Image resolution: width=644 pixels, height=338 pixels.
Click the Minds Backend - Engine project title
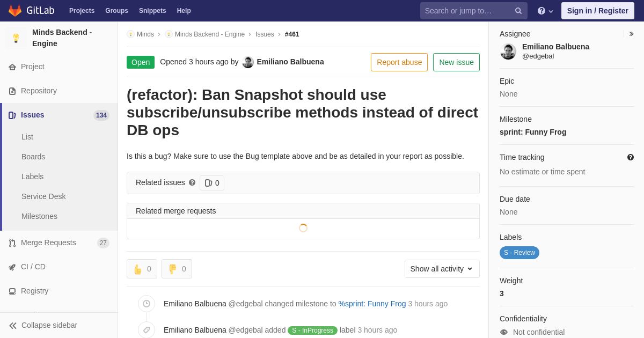62,38
